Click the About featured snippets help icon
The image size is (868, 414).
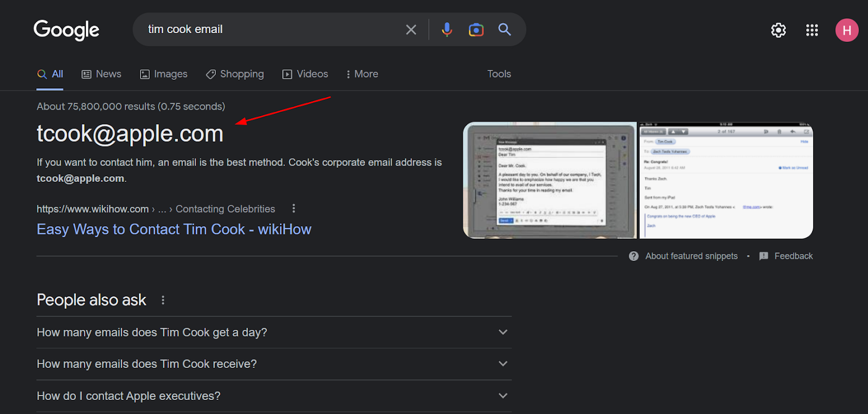coord(634,256)
